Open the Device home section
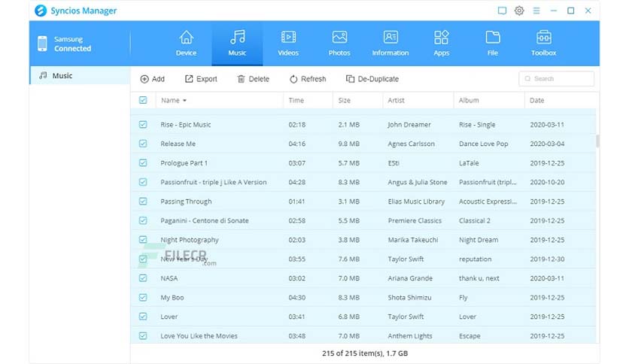 point(186,44)
